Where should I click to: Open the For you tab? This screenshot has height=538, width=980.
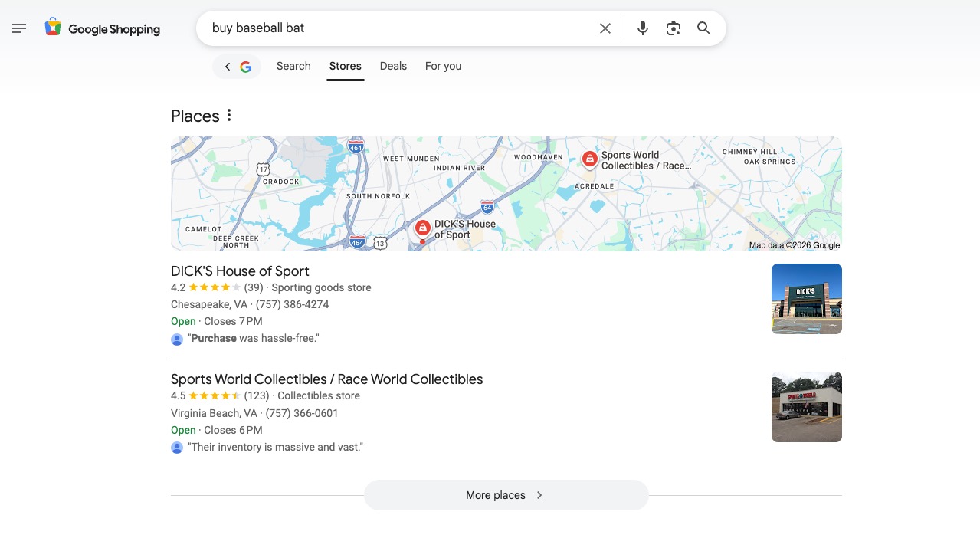tap(443, 67)
